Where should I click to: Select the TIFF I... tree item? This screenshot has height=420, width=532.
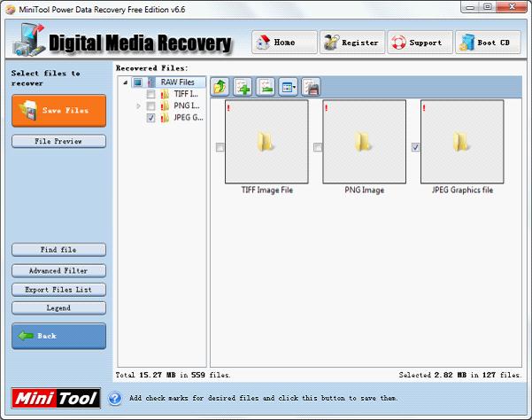tap(186, 94)
